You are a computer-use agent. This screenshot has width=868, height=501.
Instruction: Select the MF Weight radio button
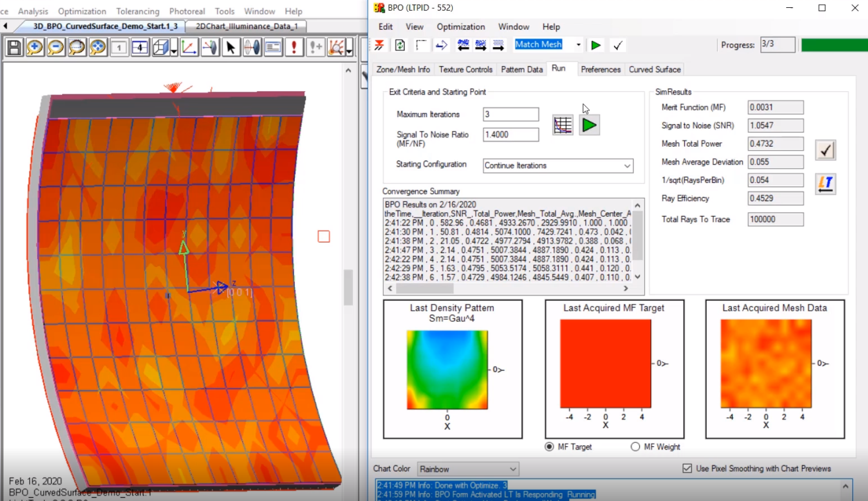point(635,447)
